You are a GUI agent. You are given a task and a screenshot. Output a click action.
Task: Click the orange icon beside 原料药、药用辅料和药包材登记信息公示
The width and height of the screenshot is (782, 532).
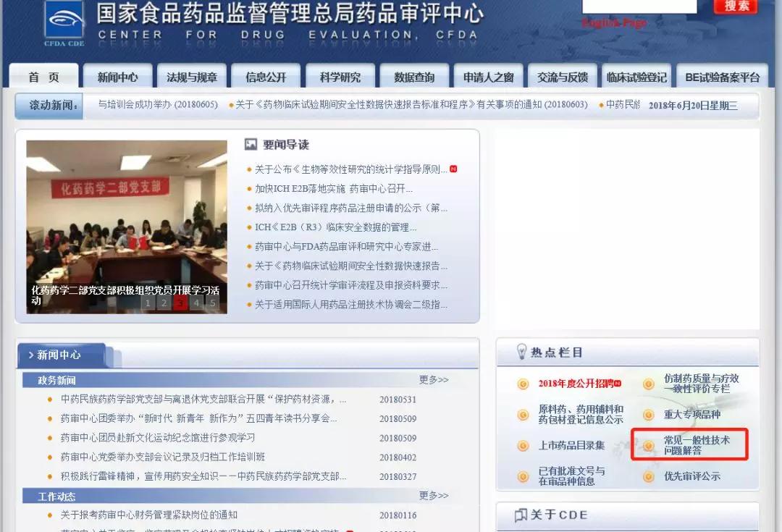tap(523, 415)
